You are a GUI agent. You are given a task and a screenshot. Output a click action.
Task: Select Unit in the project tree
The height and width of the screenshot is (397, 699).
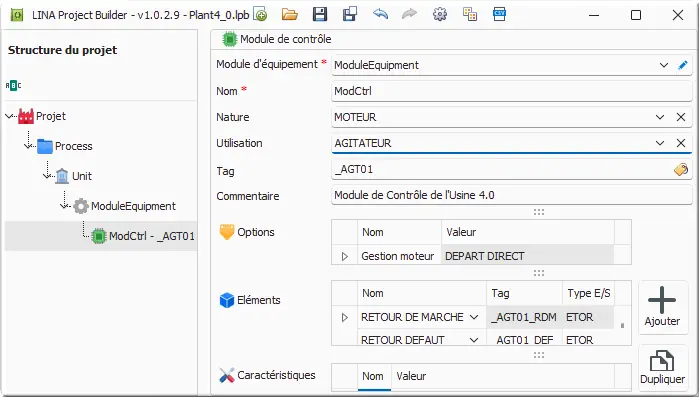point(82,176)
